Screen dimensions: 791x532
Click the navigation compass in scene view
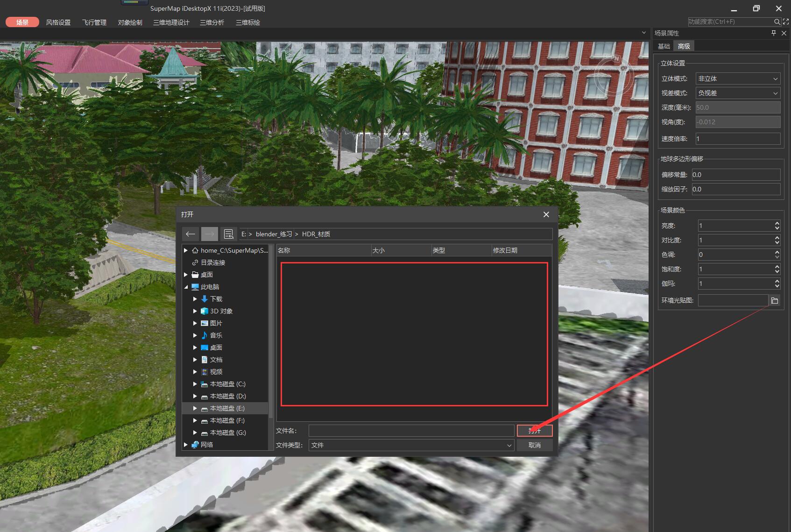tap(615, 75)
